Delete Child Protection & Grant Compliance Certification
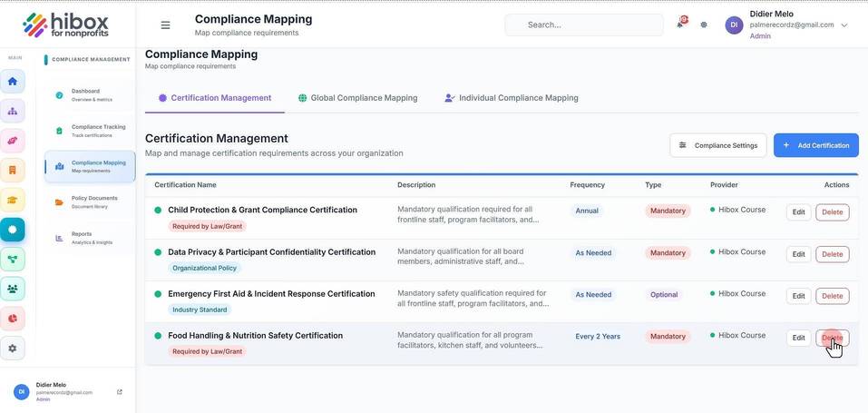 [x=832, y=212]
